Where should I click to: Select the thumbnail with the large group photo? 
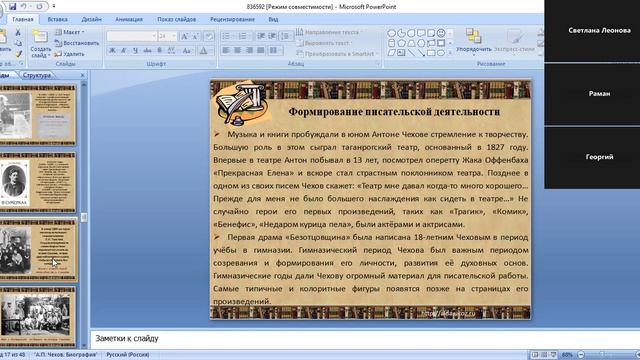tap(38, 316)
